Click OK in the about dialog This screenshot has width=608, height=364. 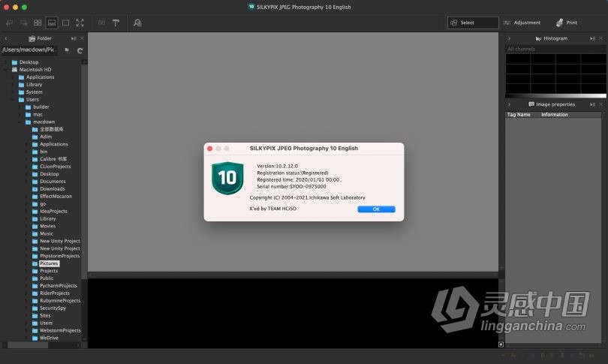point(376,209)
